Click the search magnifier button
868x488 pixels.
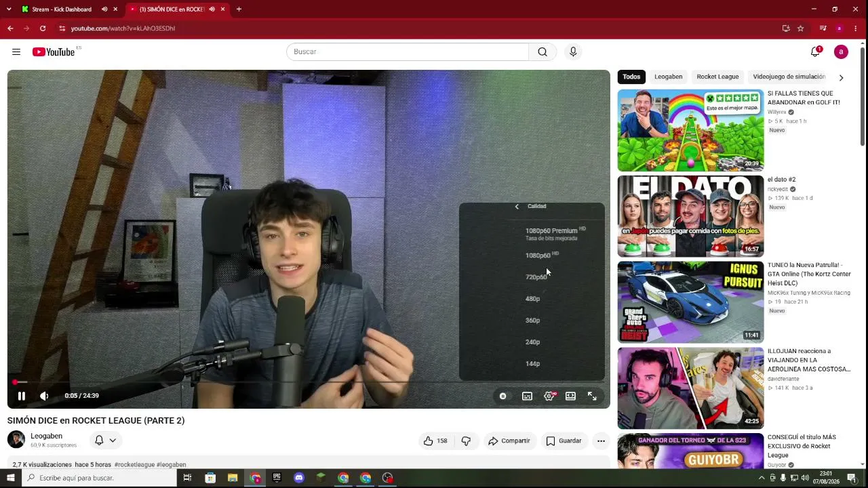tap(542, 52)
